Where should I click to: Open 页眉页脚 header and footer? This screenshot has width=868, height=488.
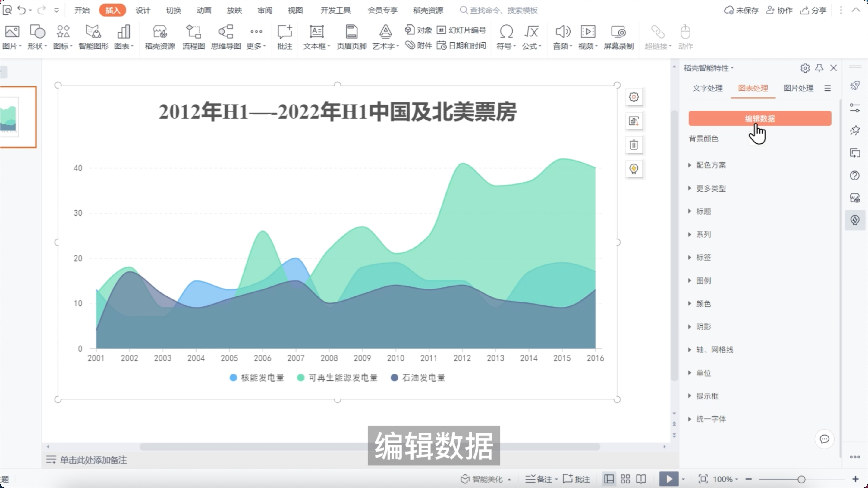pyautogui.click(x=351, y=37)
